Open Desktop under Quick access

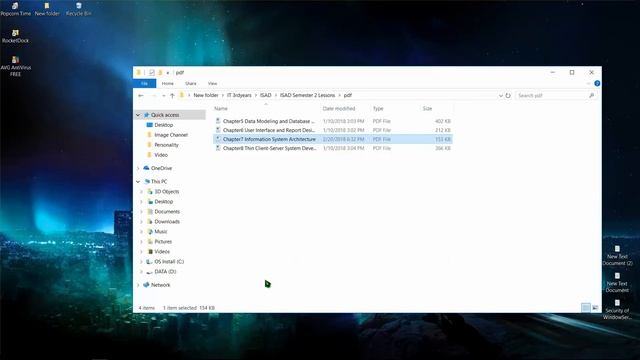pyautogui.click(x=164, y=125)
